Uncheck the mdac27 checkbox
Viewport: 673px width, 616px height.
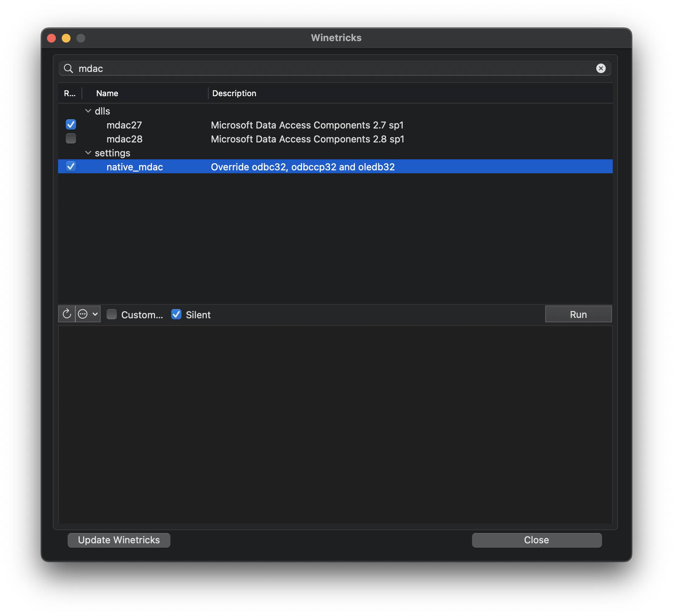point(71,125)
